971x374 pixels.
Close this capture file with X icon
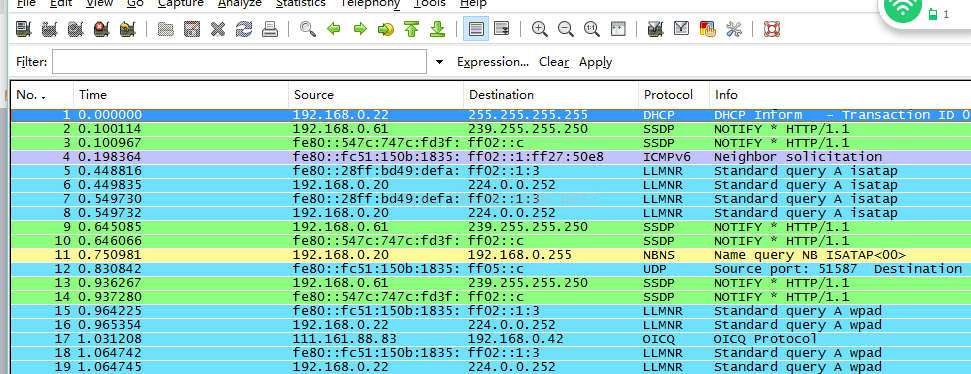tap(218, 29)
